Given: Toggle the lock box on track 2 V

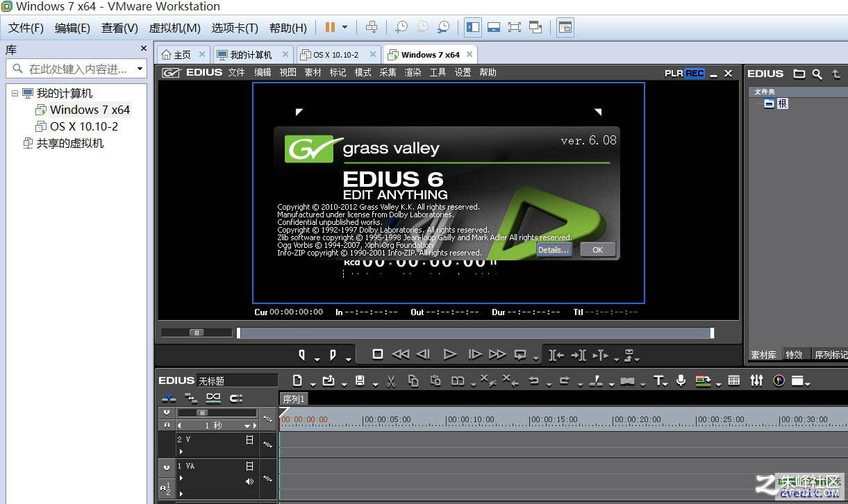Looking at the screenshot, I should point(249,439).
